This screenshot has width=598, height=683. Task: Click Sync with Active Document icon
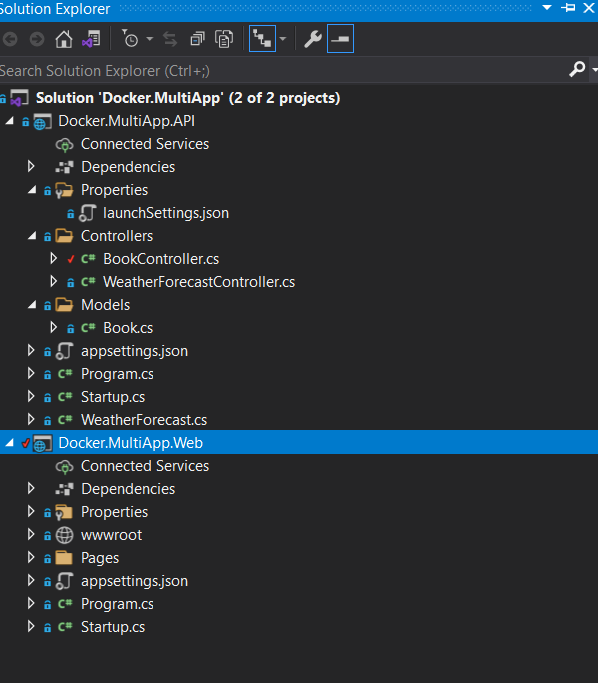click(x=170, y=40)
